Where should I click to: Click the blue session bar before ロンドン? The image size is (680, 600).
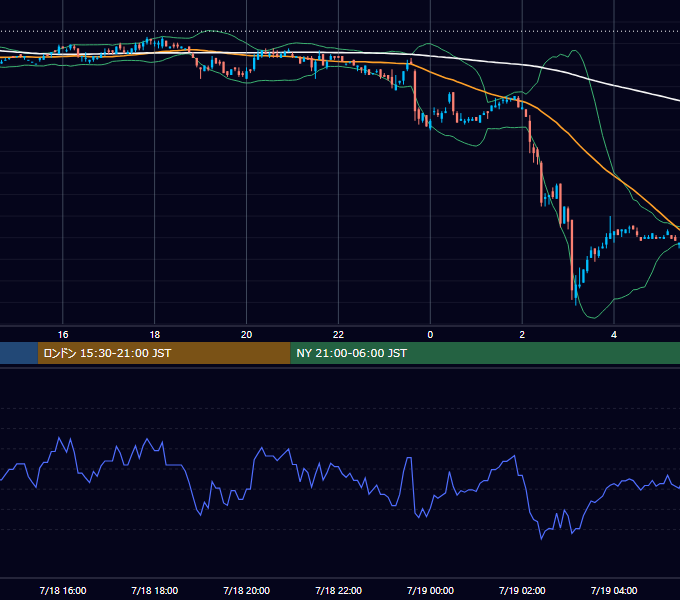19,353
